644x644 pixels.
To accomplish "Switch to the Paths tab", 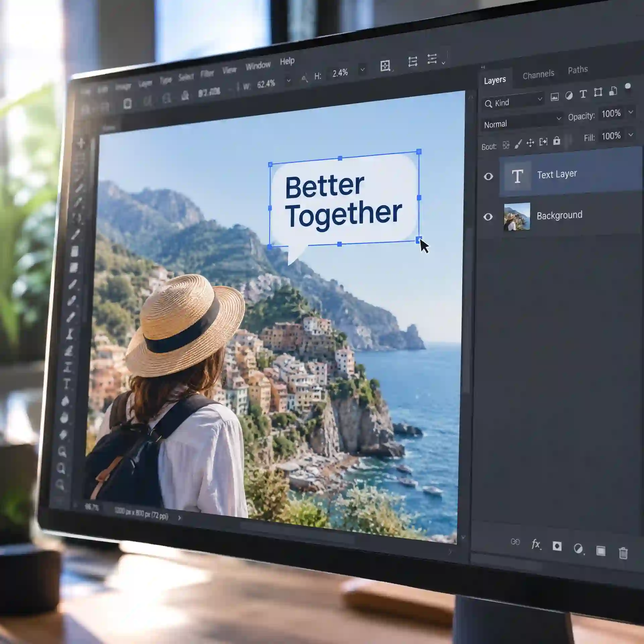I will pos(578,70).
